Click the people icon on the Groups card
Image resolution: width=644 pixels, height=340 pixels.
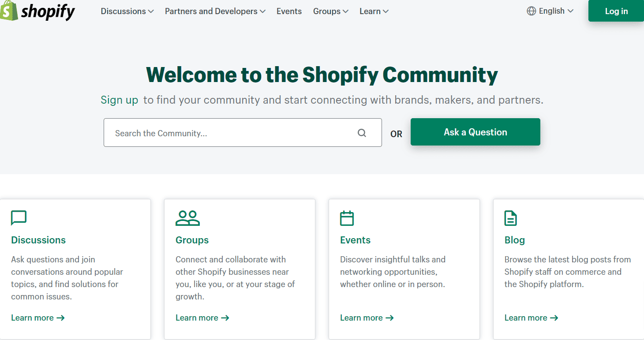click(x=188, y=218)
